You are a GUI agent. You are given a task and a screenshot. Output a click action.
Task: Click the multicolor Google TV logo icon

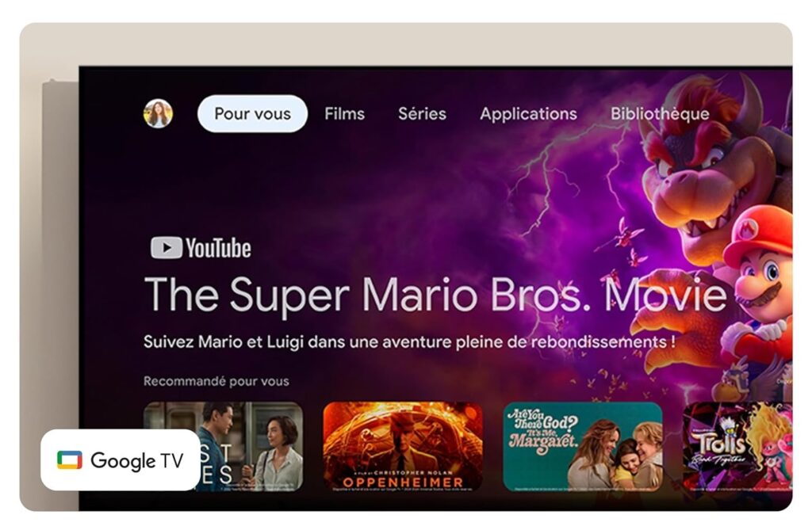70,460
